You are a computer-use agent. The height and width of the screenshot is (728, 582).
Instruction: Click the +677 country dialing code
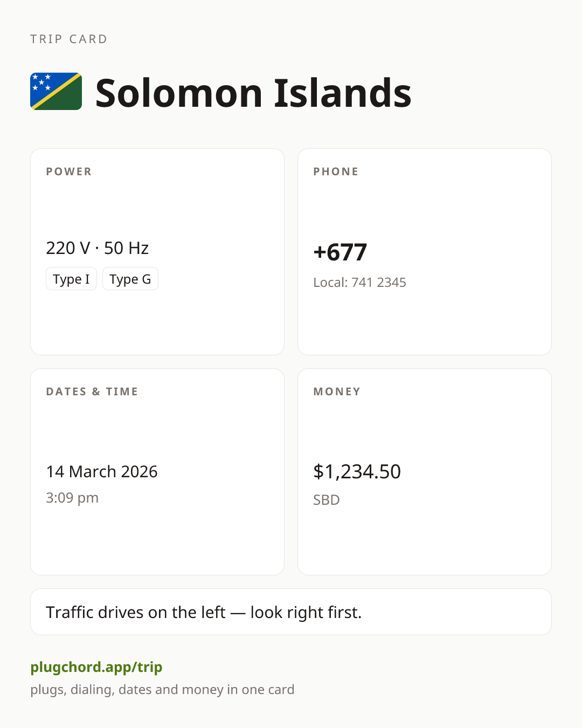click(340, 252)
